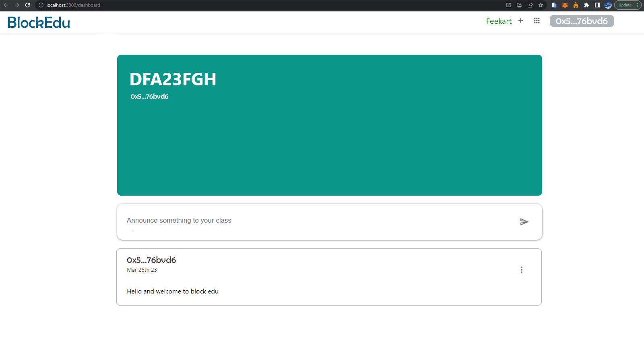This screenshot has height=343, width=644.
Task: Open the orange helmet browser extension
Action: tap(576, 5)
